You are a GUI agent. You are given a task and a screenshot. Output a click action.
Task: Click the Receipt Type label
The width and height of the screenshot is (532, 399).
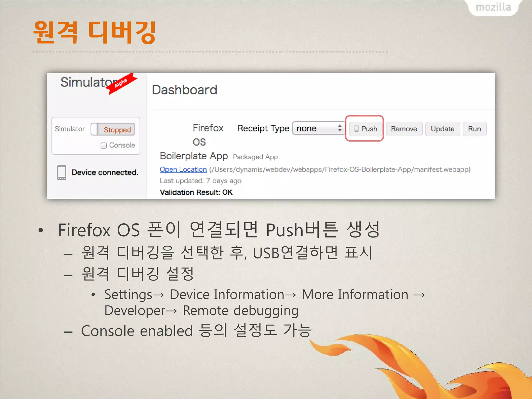click(x=263, y=128)
